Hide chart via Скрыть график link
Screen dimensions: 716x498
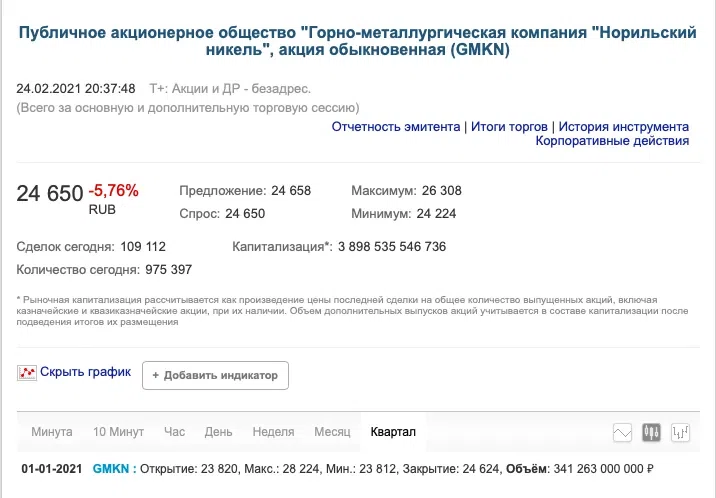(85, 372)
